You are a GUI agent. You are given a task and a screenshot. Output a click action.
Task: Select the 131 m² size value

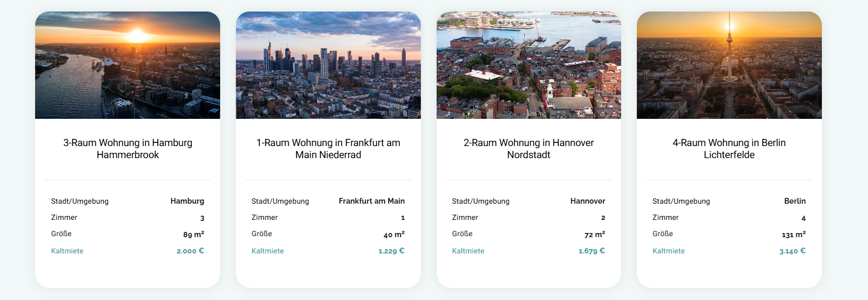[x=794, y=235]
